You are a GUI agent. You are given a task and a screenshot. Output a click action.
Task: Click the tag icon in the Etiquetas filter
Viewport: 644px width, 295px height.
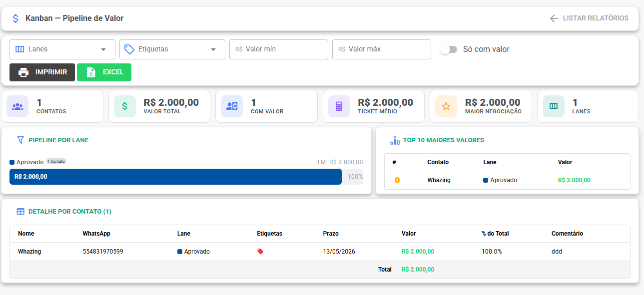coord(129,49)
